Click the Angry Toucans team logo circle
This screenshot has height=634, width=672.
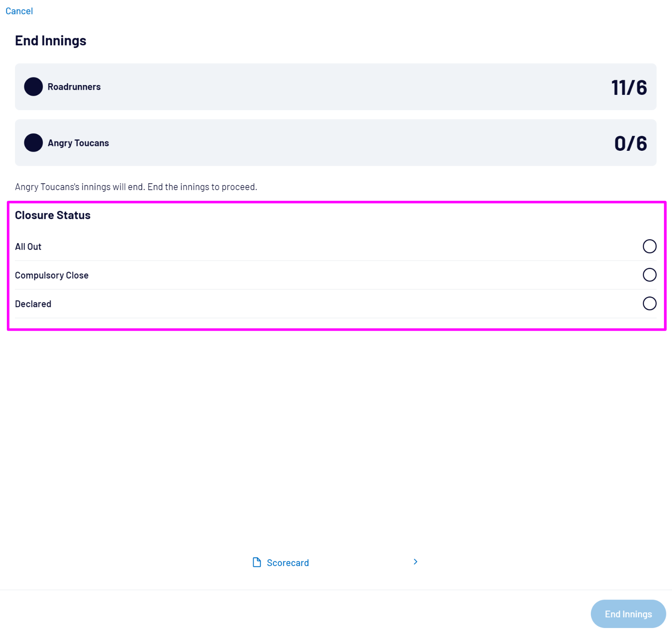click(x=33, y=143)
